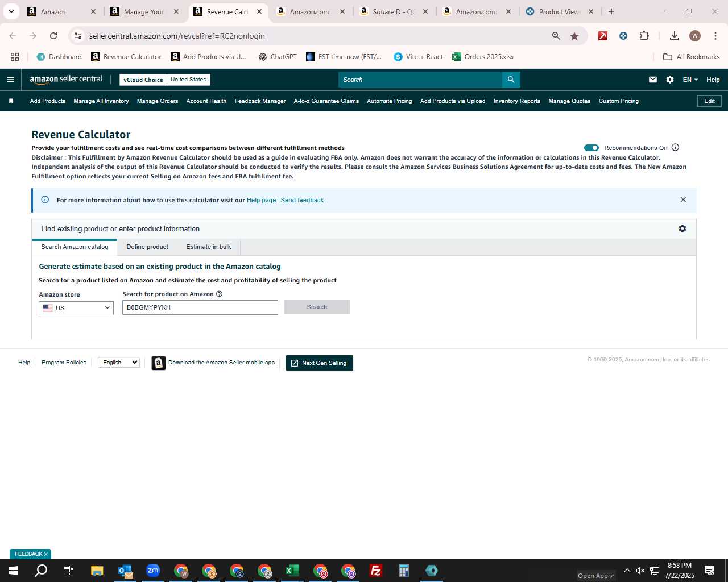Open Manage Orders

tap(158, 101)
